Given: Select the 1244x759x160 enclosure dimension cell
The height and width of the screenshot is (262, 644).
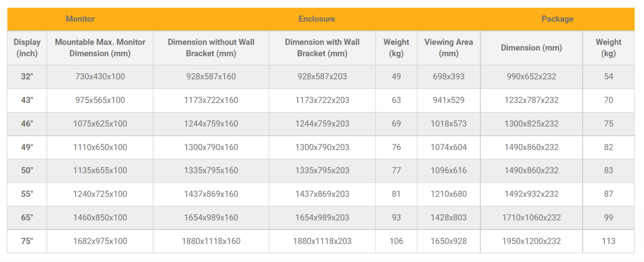Looking at the screenshot, I should (211, 124).
